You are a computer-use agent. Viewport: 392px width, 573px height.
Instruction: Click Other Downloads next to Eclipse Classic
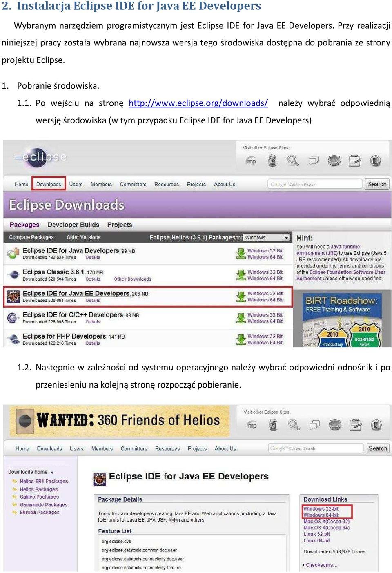(x=133, y=279)
